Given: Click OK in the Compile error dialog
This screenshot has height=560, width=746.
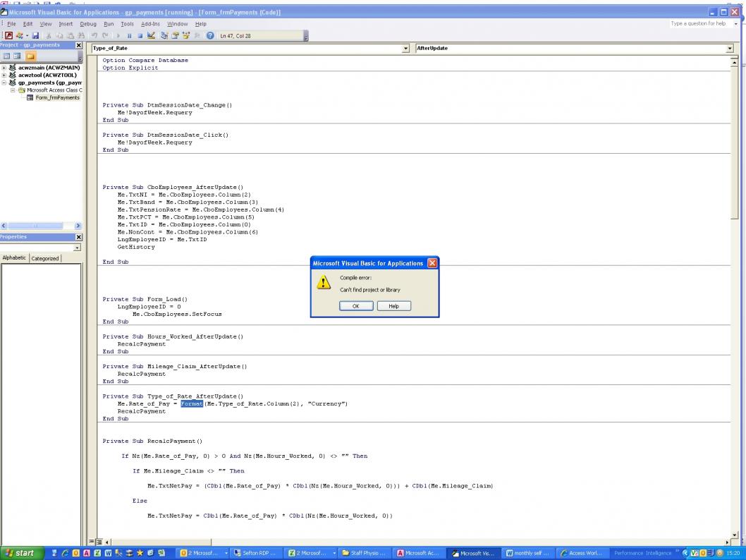Looking at the screenshot, I should pyautogui.click(x=356, y=306).
